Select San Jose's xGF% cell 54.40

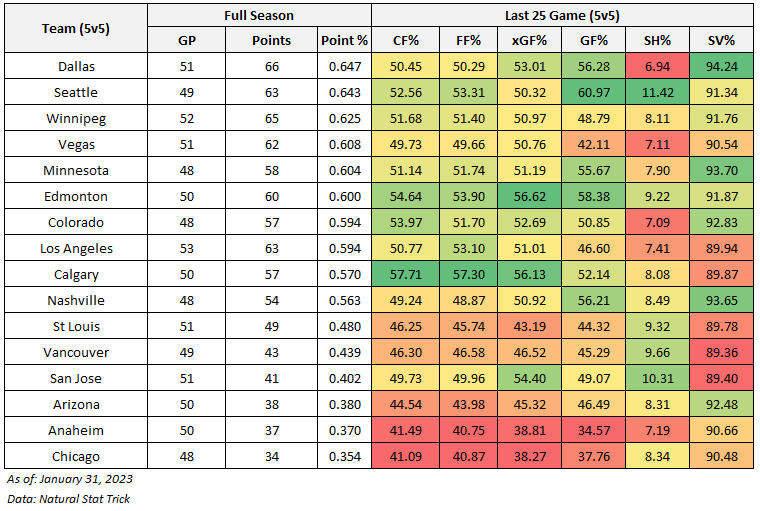(x=529, y=378)
